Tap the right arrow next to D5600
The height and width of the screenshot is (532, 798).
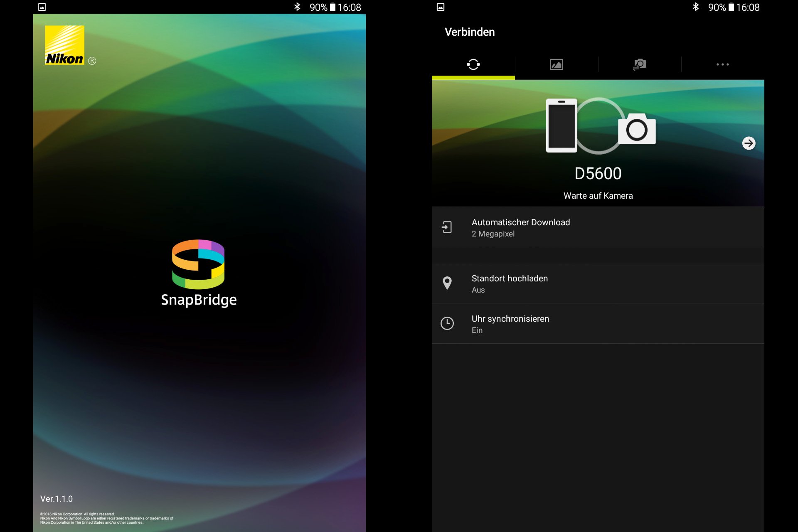749,143
